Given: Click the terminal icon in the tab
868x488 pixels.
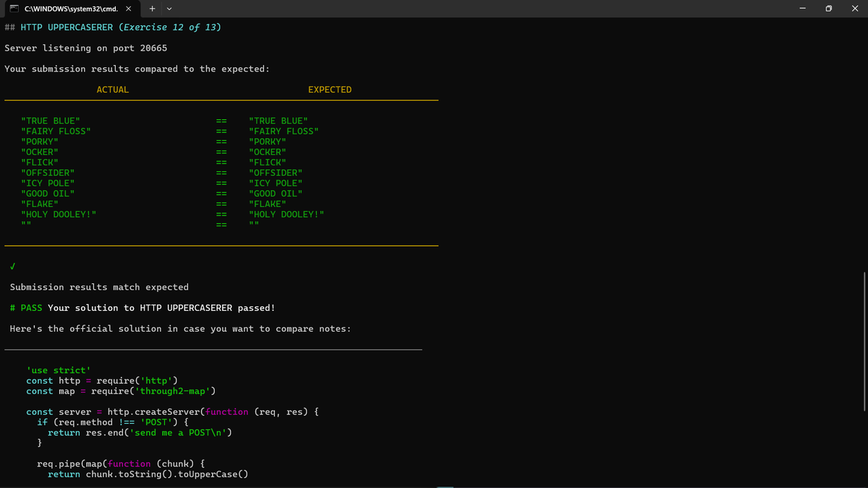Looking at the screenshot, I should [13, 9].
